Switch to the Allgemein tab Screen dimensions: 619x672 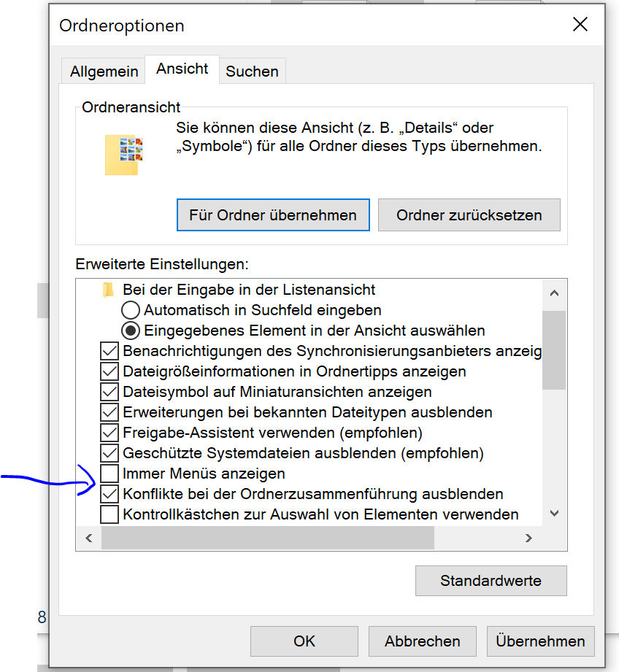click(x=104, y=72)
